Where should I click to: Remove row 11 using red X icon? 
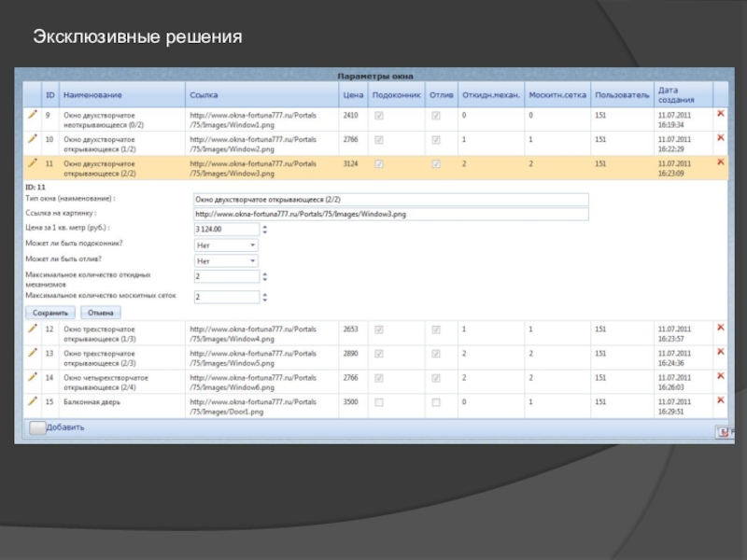click(x=720, y=161)
